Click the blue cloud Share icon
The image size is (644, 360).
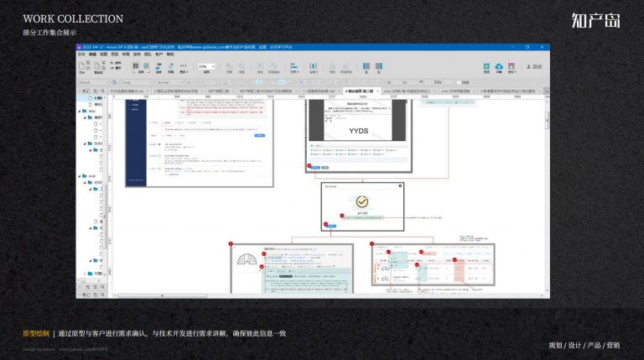[x=499, y=66]
